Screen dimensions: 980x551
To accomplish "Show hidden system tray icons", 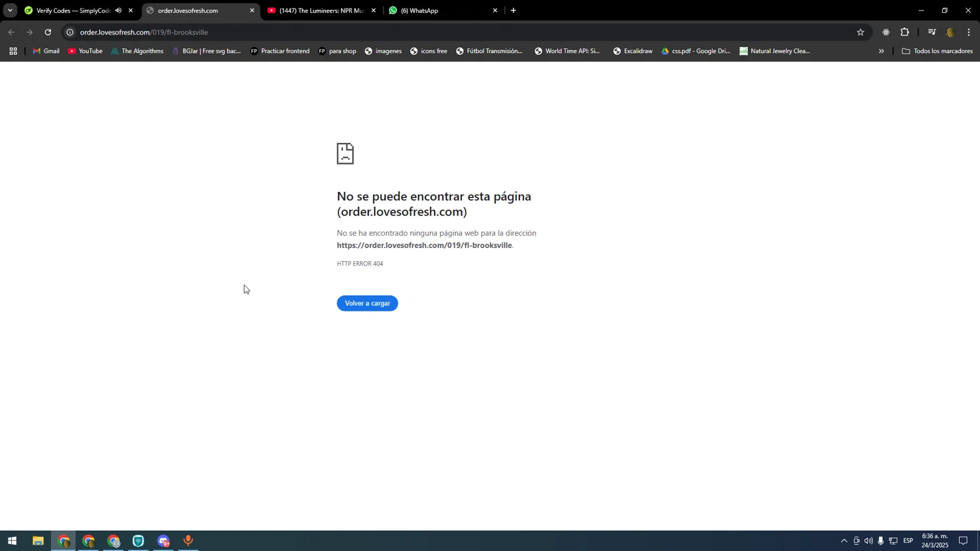I will click(x=844, y=541).
